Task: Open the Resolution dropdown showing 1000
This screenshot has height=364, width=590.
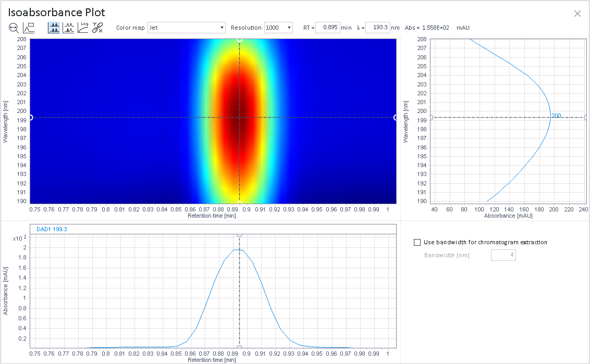Action: 278,28
